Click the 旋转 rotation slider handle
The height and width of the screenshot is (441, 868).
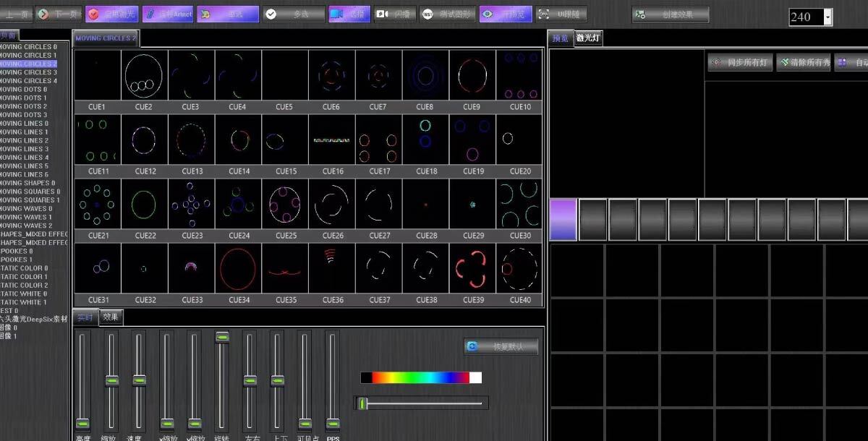point(222,337)
